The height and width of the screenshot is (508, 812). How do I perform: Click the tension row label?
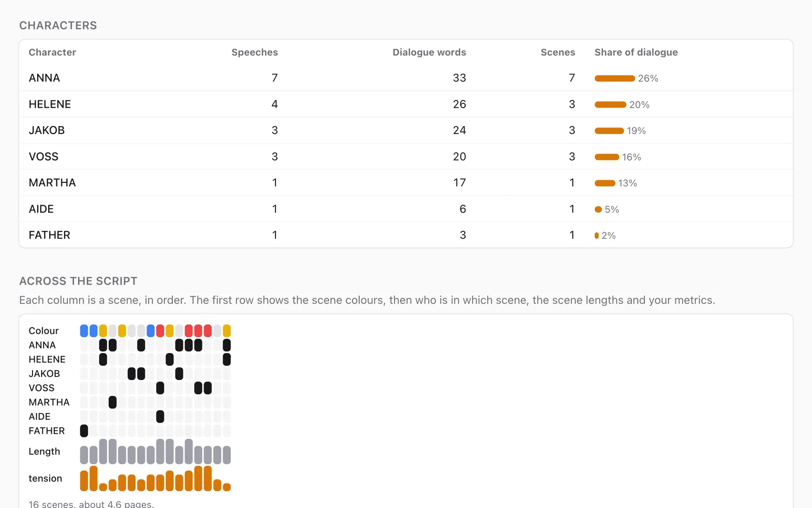45,479
